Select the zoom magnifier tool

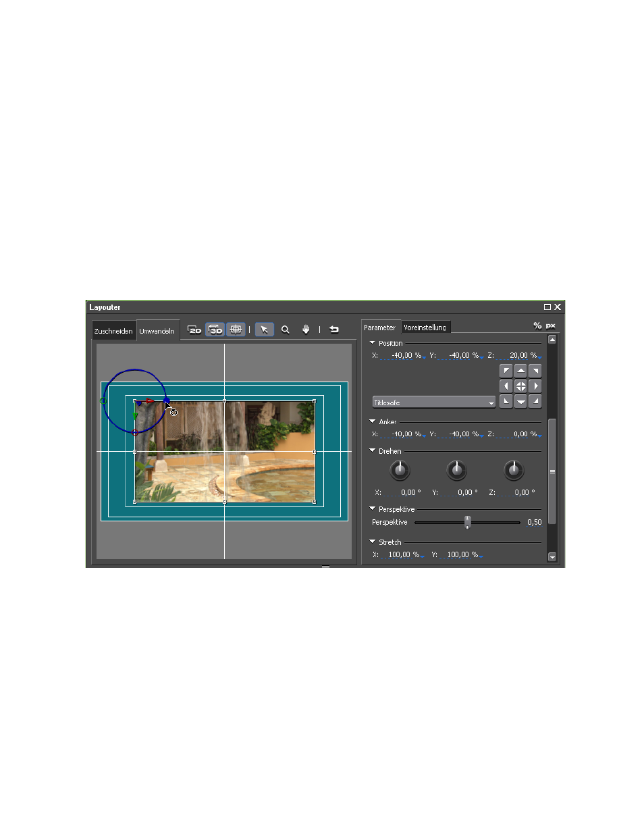click(286, 330)
